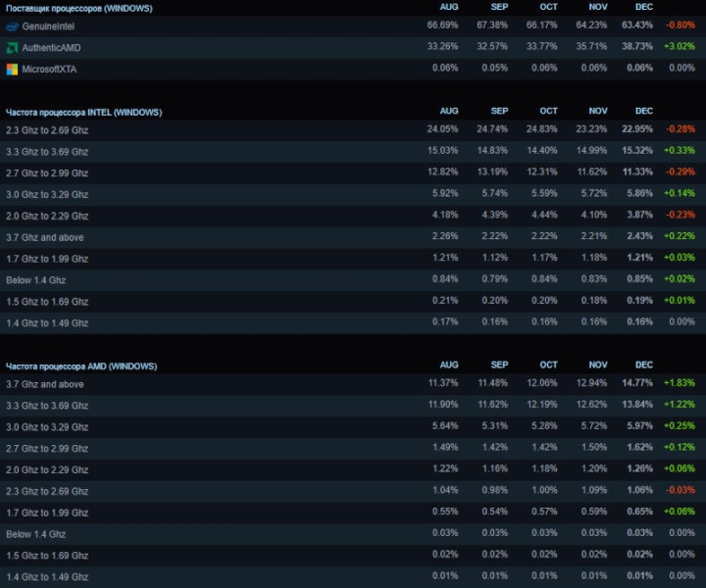The image size is (706, 588).
Task: Click the AMD "3.3 Ghz to 3.69 Ghz" row
Action: tap(47, 406)
